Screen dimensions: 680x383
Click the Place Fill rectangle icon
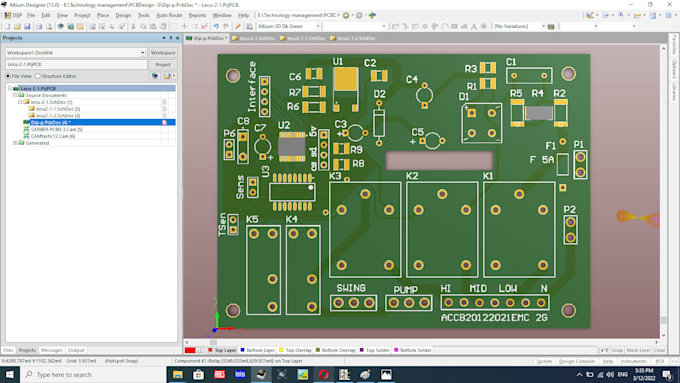454,27
